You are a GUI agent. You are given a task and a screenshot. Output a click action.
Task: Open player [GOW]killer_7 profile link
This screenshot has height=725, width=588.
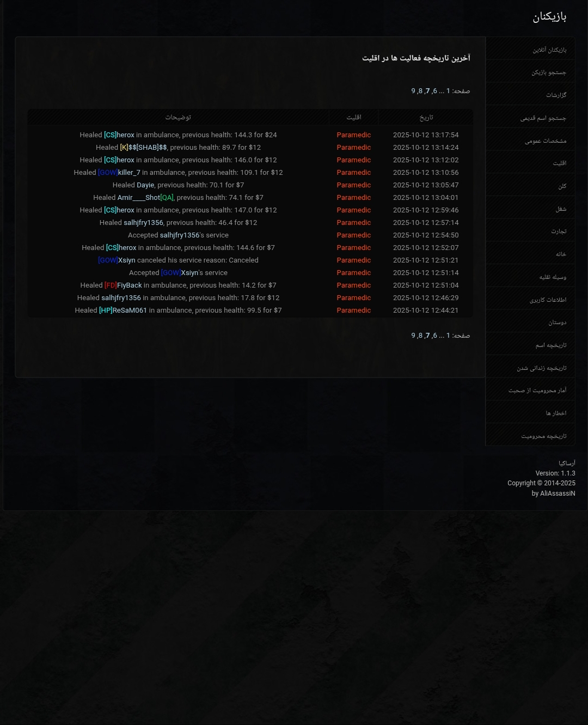(119, 173)
